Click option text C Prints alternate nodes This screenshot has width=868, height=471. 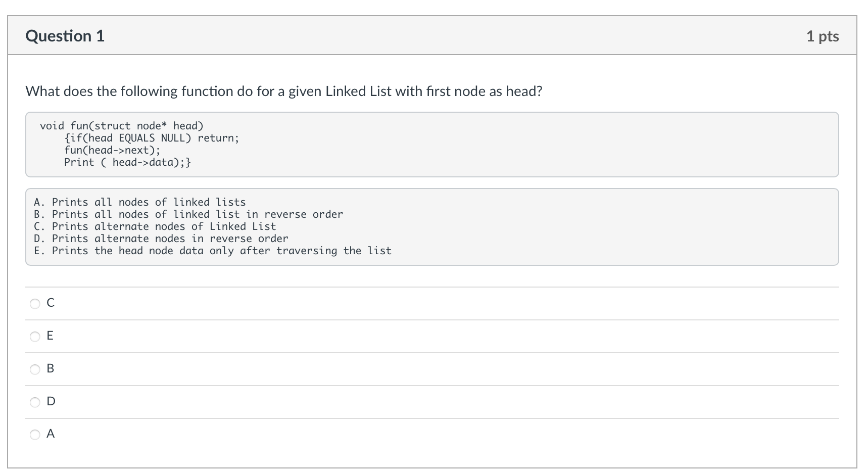point(155,226)
